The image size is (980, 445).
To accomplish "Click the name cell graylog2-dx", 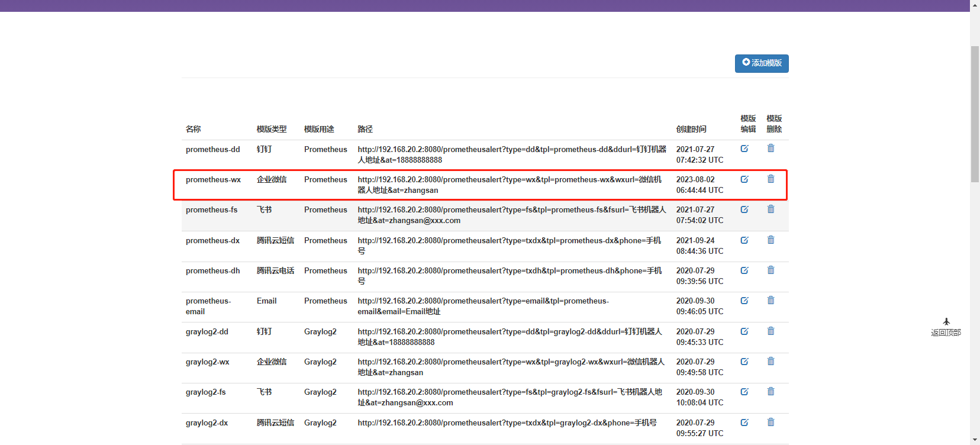I will (x=207, y=423).
